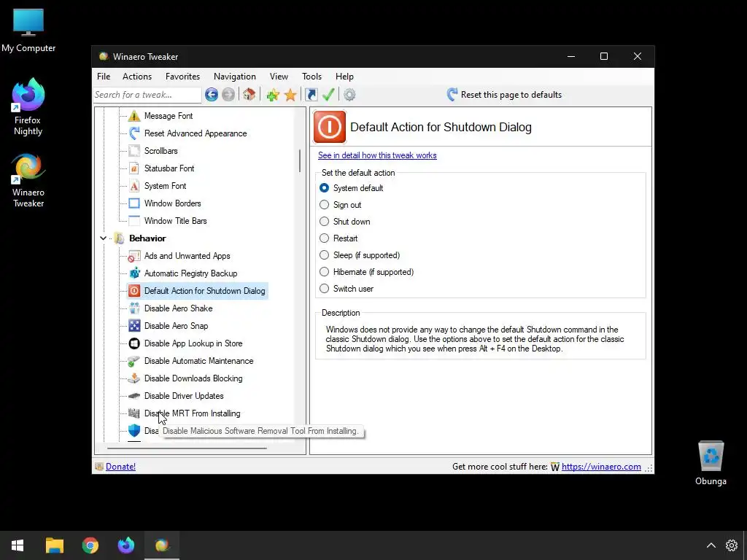Click the Automatic Registry Backup icon
This screenshot has height=560, width=747.
(134, 273)
